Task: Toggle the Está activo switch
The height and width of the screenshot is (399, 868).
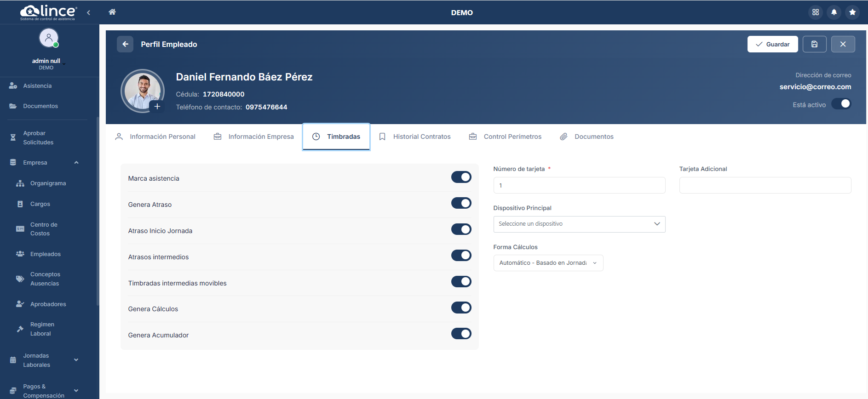Action: [841, 104]
